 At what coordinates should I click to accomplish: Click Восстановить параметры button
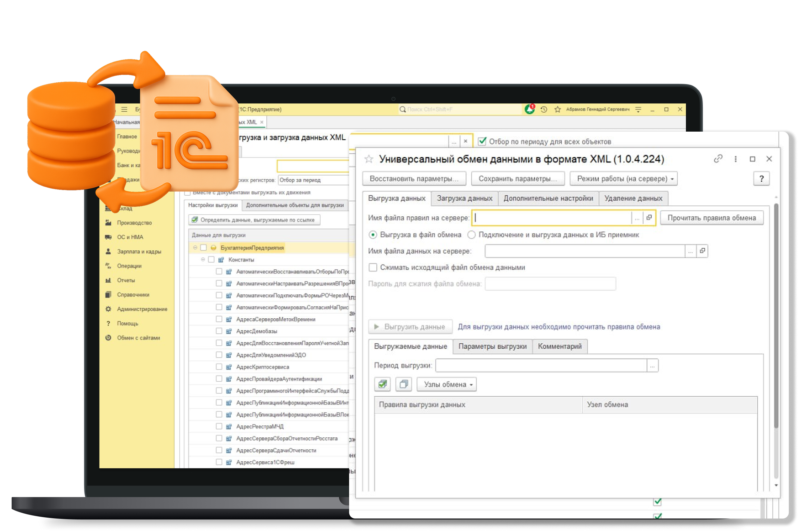coord(414,178)
